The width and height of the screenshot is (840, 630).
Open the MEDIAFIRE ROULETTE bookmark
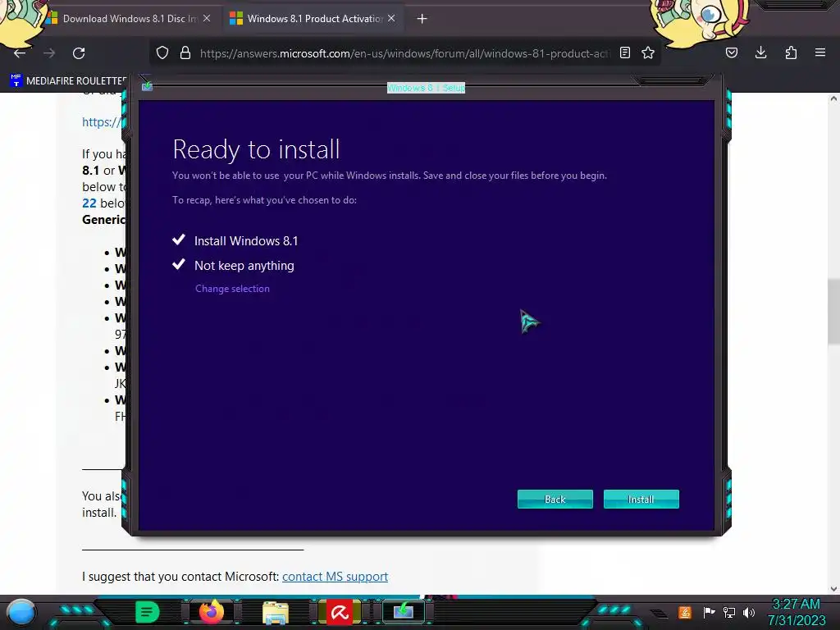(x=69, y=81)
